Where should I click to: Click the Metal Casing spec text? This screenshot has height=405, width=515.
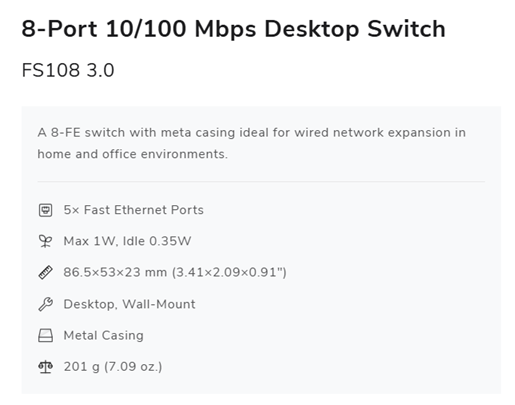click(x=104, y=335)
